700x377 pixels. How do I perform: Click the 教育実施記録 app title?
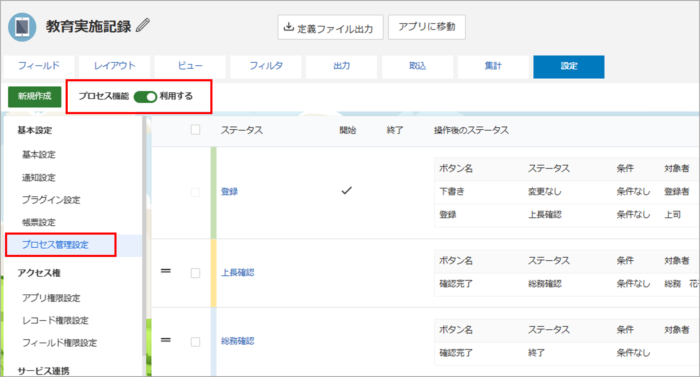88,26
